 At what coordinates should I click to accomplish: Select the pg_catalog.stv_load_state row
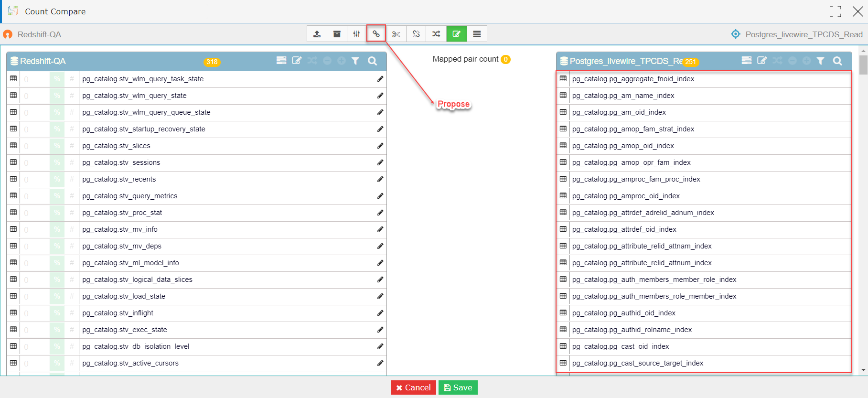click(x=196, y=296)
